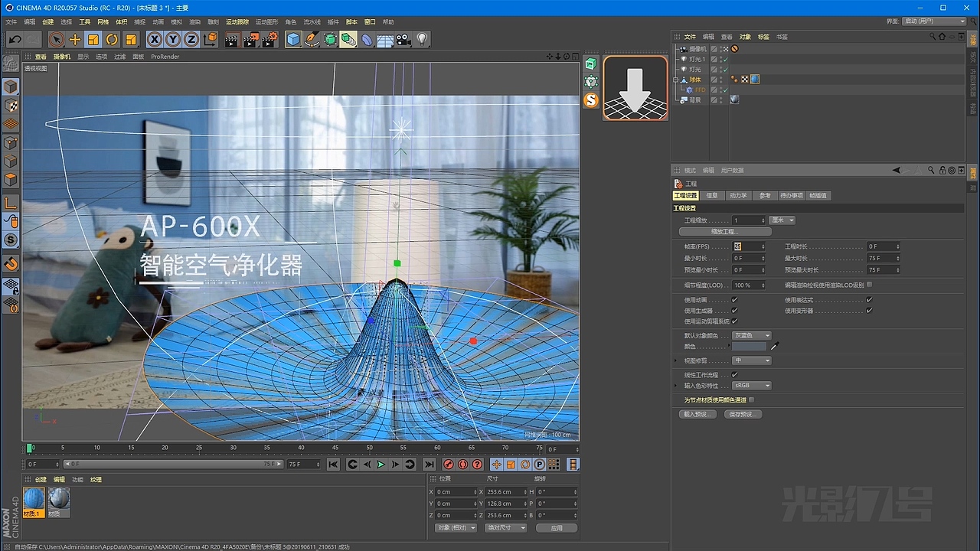Toggle 线性工作流程 checkbox
Screen dimensions: 980x551
click(x=734, y=375)
